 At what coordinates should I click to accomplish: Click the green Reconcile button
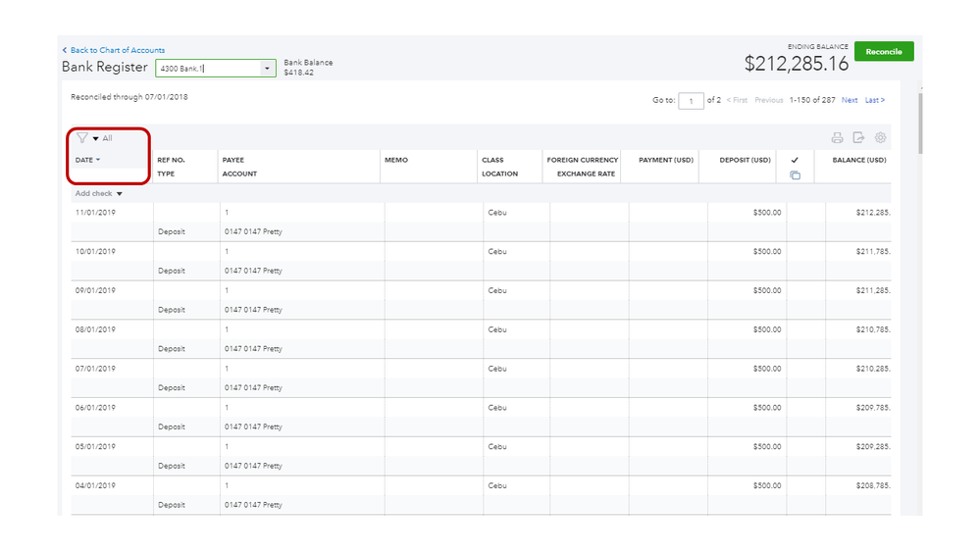(883, 52)
